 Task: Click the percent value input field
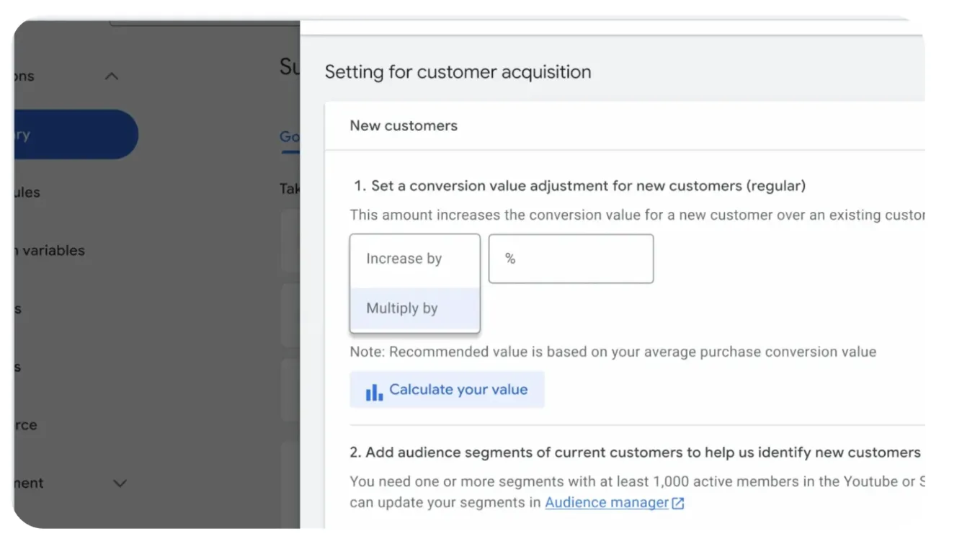pos(571,259)
